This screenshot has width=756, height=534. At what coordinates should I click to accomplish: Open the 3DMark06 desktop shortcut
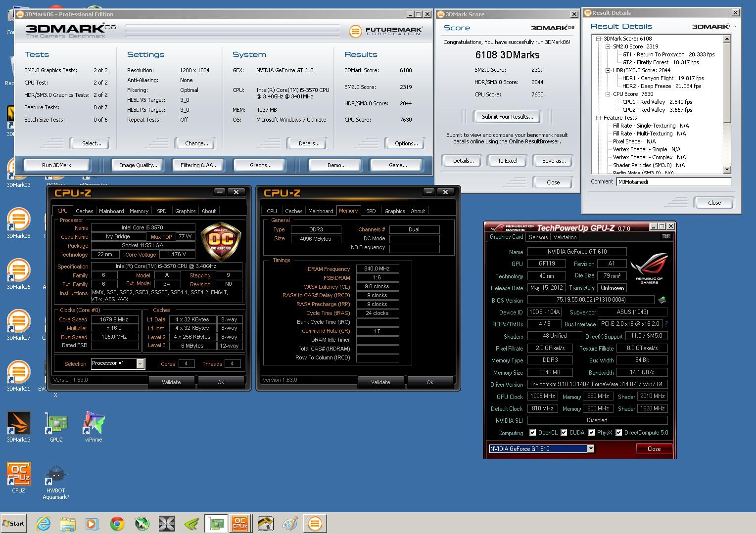pos(18,274)
